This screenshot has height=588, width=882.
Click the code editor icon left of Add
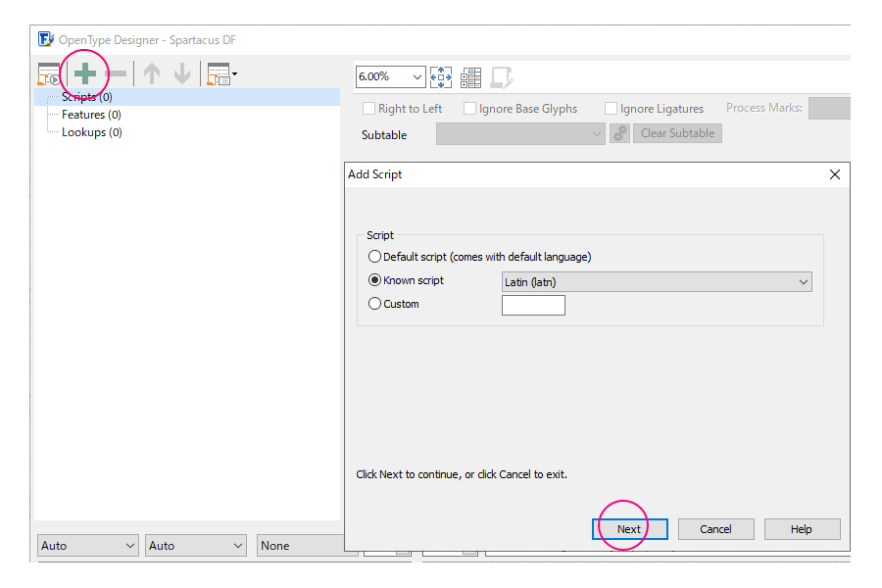tap(49, 74)
